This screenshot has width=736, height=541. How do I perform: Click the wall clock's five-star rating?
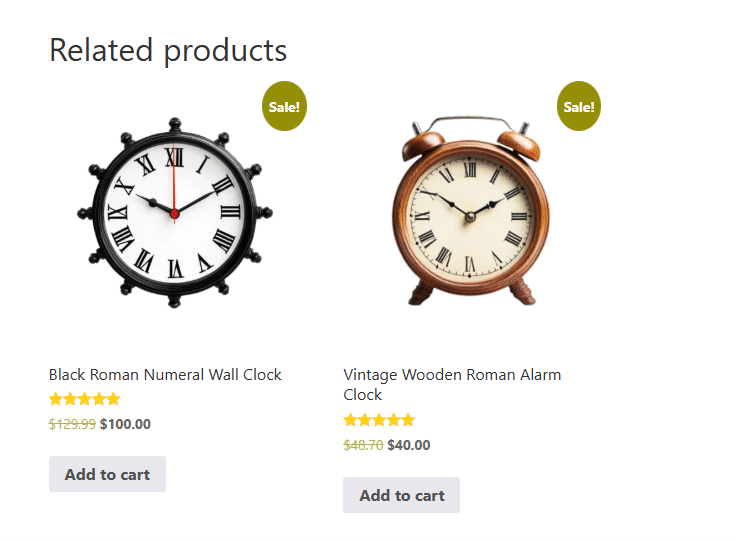pyautogui.click(x=84, y=399)
